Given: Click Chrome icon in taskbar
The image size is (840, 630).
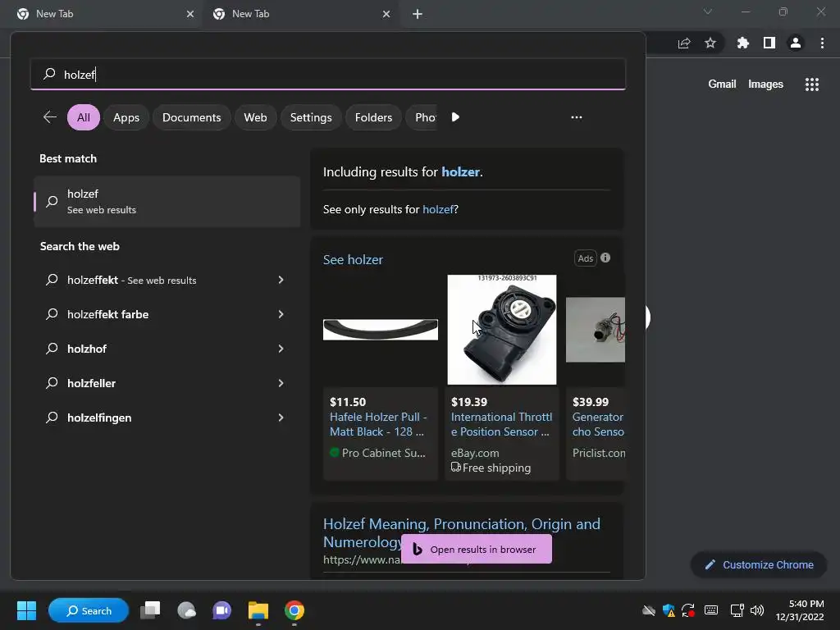Looking at the screenshot, I should 294,610.
